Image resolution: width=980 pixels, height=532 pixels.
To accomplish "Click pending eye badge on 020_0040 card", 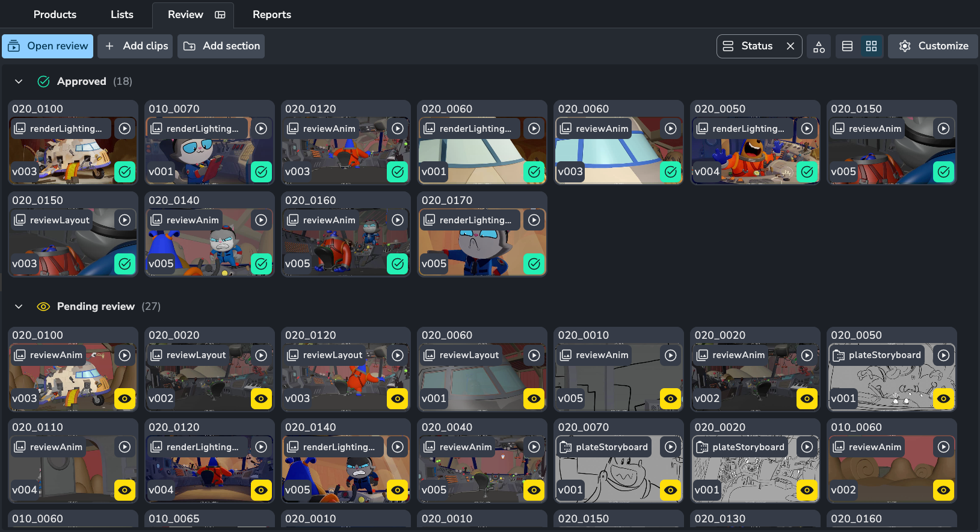I will [534, 490].
